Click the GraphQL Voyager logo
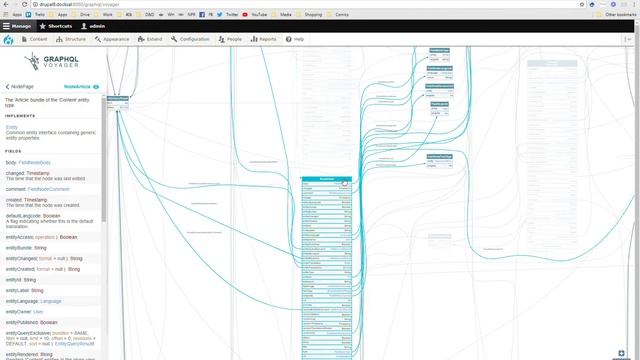 click(x=51, y=62)
